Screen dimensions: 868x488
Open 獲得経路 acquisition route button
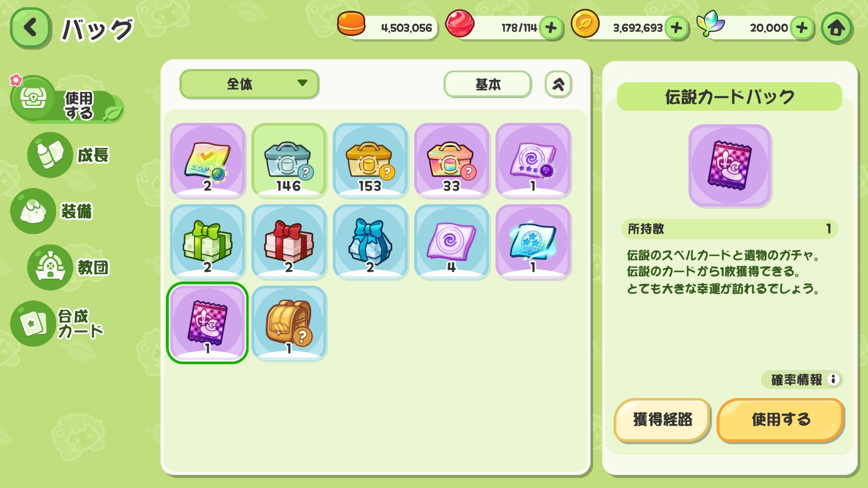click(x=662, y=420)
